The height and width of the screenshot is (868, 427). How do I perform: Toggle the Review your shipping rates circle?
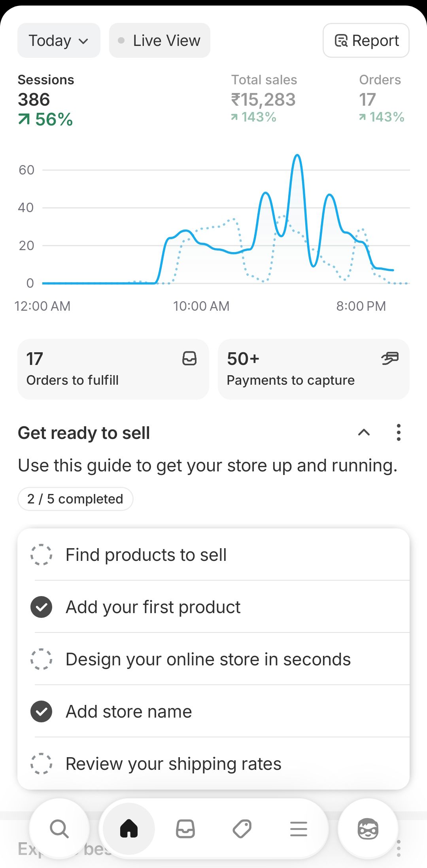(42, 764)
